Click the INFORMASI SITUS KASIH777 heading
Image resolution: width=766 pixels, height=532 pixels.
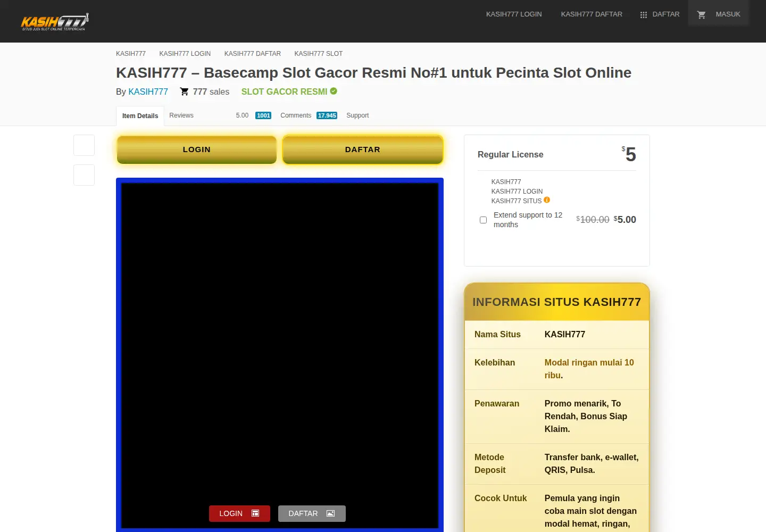coord(557,302)
